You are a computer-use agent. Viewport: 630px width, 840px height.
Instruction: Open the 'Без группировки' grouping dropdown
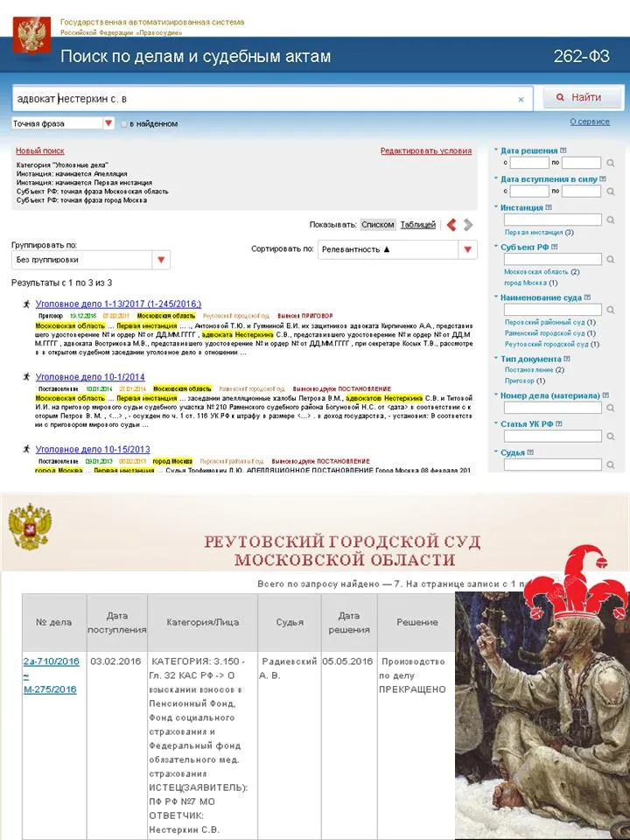click(90, 260)
